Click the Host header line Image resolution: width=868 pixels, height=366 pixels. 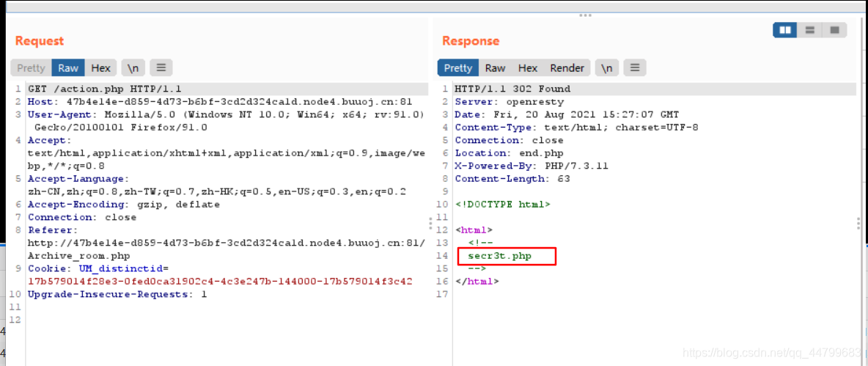pos(220,102)
